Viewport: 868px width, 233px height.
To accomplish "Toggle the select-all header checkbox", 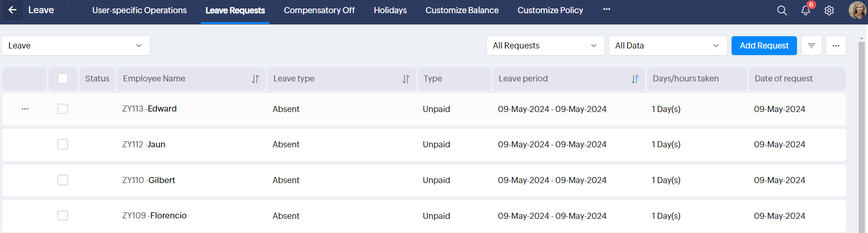I will point(63,79).
